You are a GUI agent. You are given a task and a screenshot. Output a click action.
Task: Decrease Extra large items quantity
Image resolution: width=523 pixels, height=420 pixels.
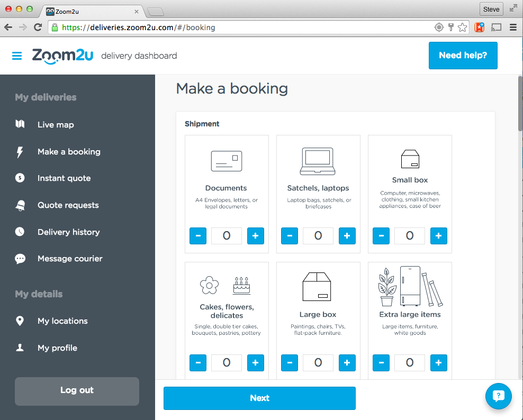[x=381, y=363]
